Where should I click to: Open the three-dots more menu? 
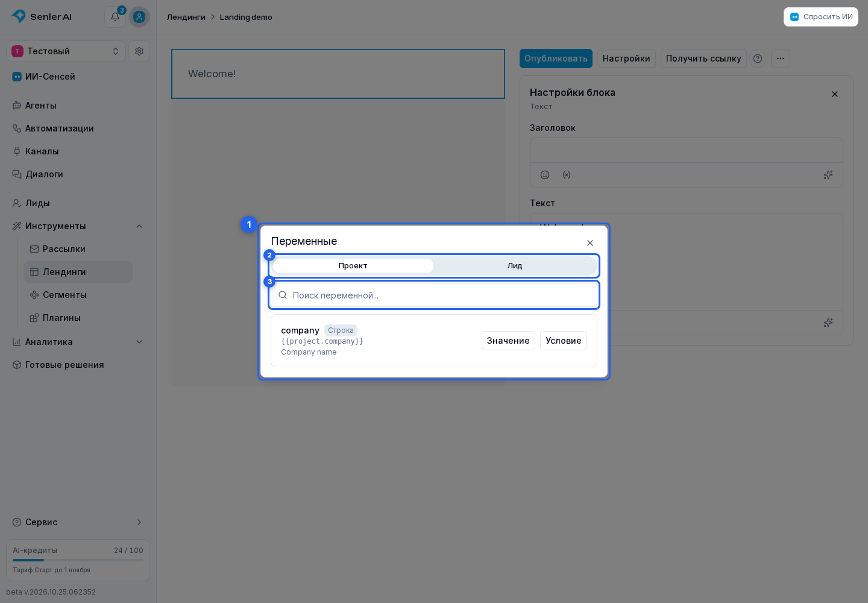tap(781, 58)
